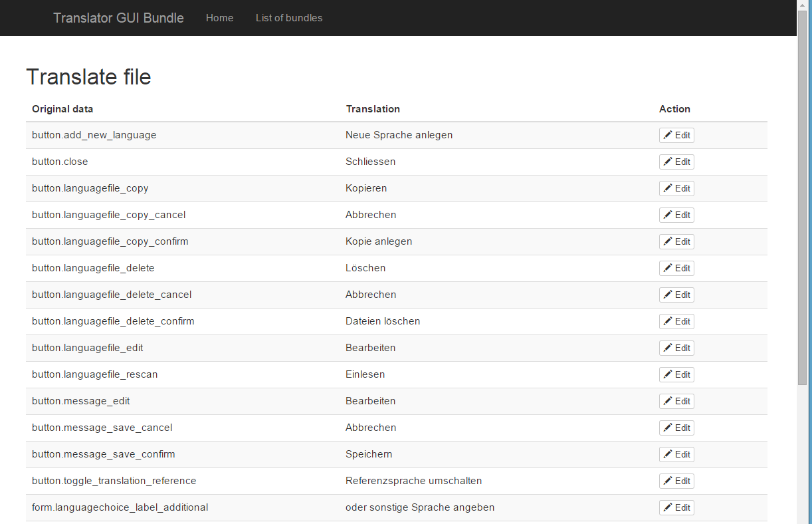Viewport: 812px width, 524px height.
Task: Edit button.languagefile_delete_confirm translation
Action: pyautogui.click(x=676, y=321)
